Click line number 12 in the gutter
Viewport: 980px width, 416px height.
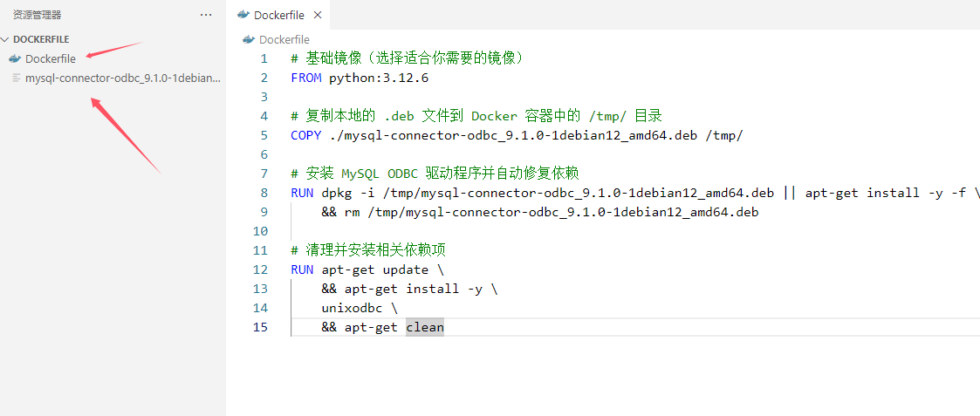pos(259,269)
